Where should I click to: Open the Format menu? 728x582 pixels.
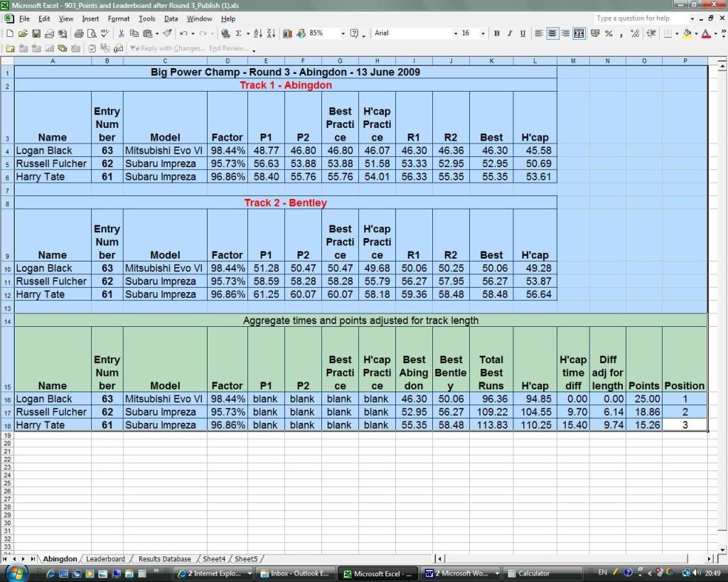[119, 18]
